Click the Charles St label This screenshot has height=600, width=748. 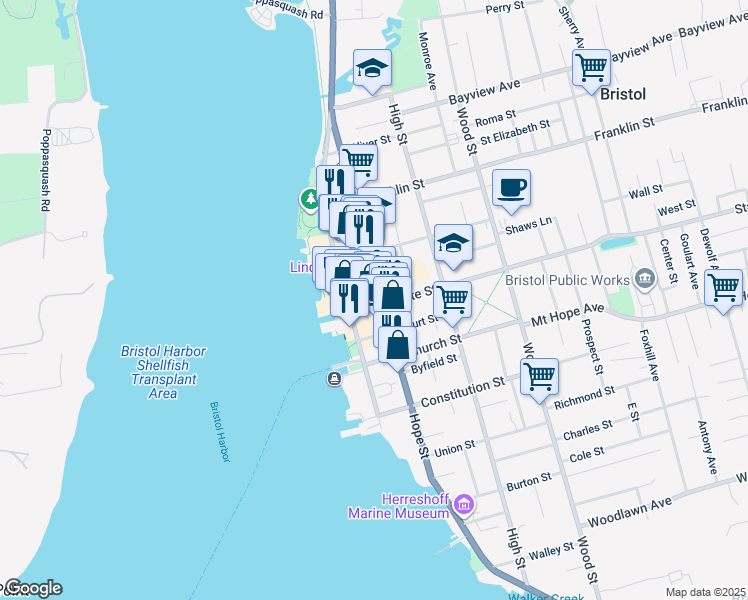point(588,430)
